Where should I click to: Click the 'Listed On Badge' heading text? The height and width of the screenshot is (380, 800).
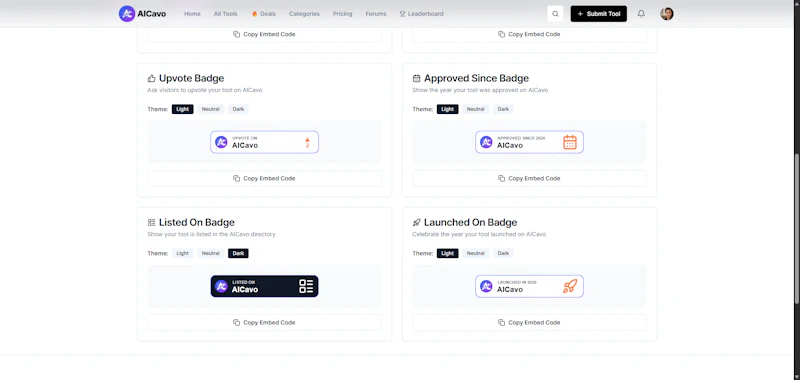[x=196, y=222]
